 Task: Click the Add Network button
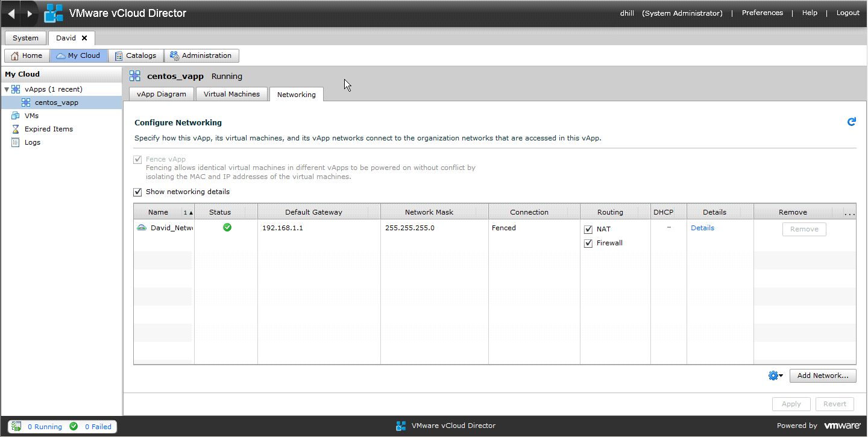(823, 376)
